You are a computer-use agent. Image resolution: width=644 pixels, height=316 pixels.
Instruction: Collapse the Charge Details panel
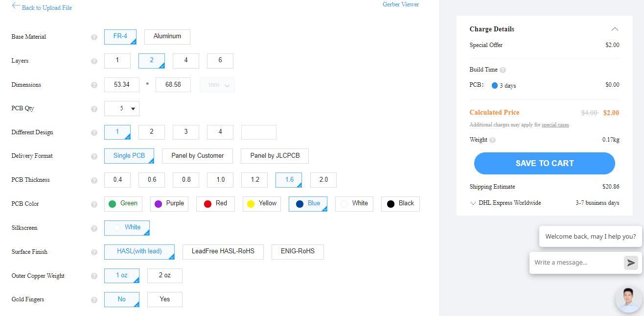pos(615,29)
